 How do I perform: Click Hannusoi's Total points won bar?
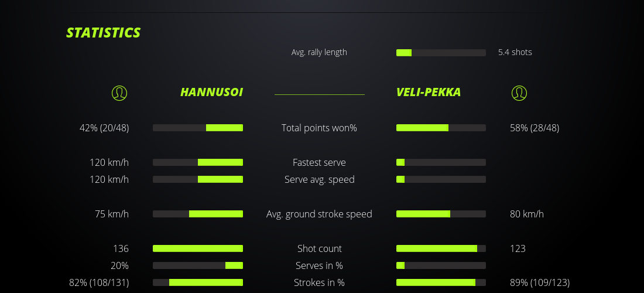click(x=198, y=128)
